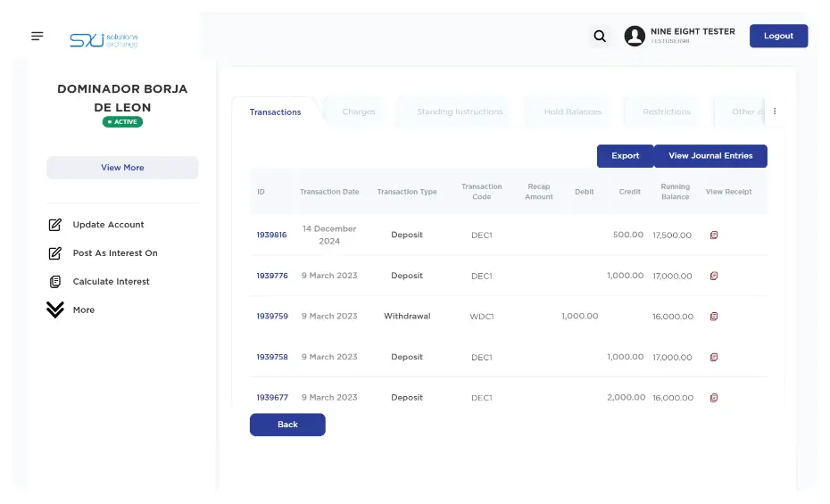View receipt icon for transaction 1939758
The image size is (830, 504).
coord(714,358)
